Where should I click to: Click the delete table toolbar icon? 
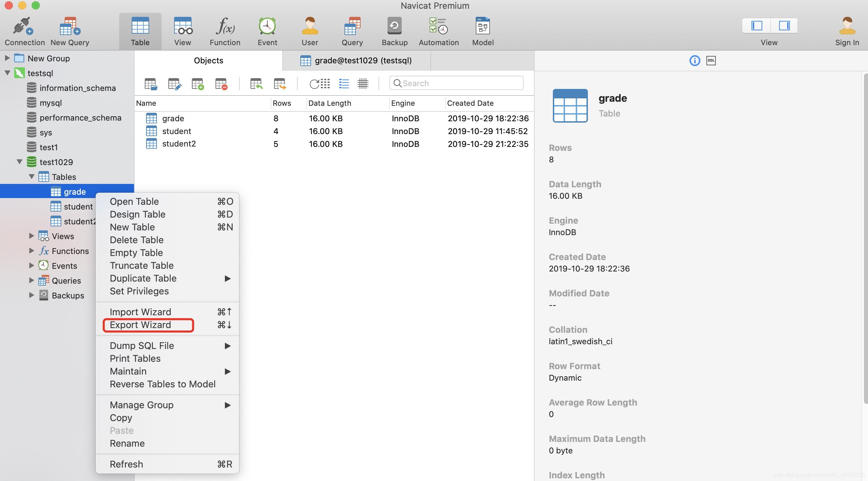click(x=221, y=84)
